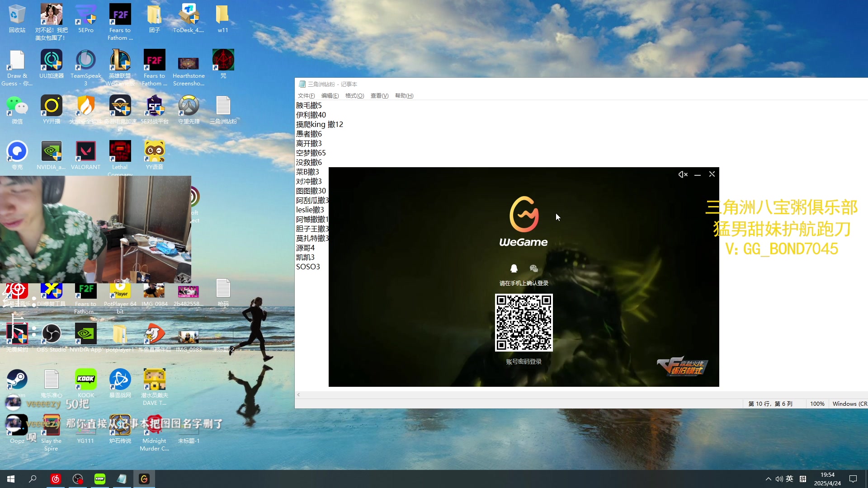Launch the Steam desktop icon
Image resolution: width=868 pixels, height=488 pixels.
17,384
